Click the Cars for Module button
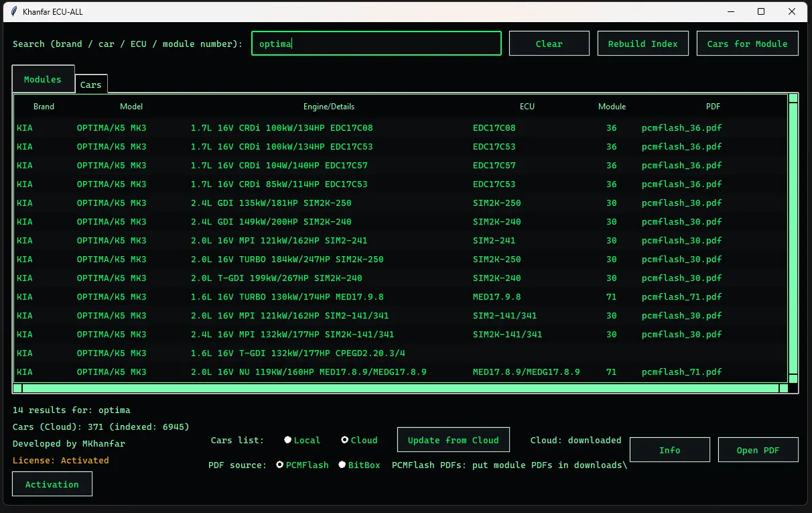The image size is (812, 513). pyautogui.click(x=746, y=43)
